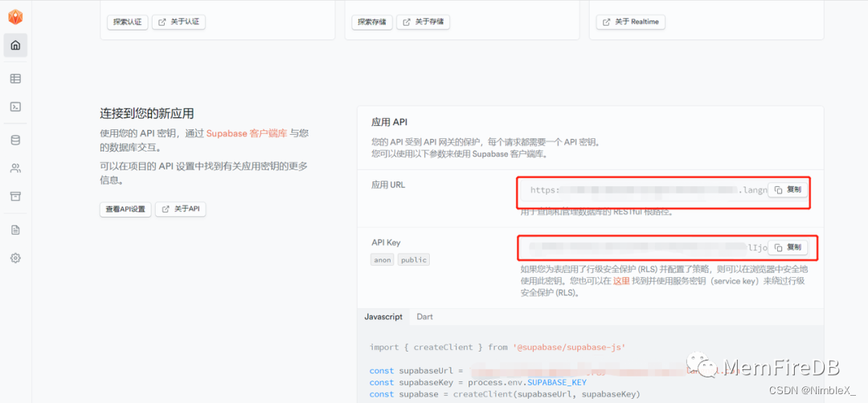The image size is (868, 403).
Task: Open the Supabase 客户端库 link
Action: 247,133
